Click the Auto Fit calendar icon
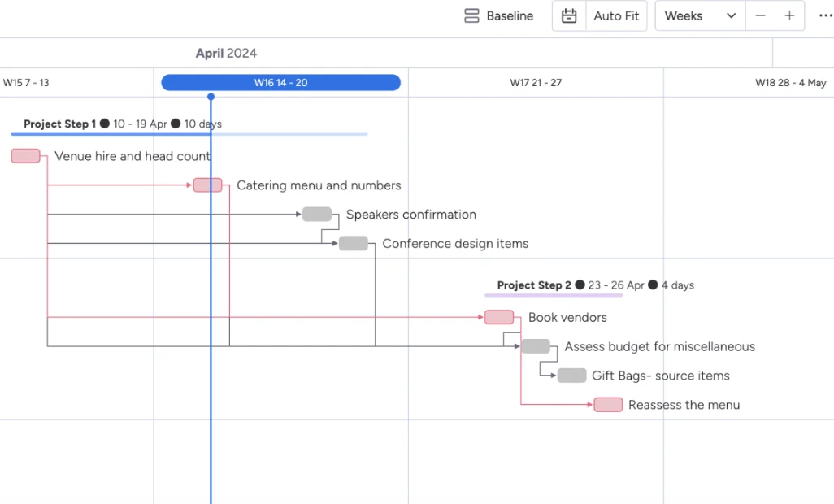Screen dimensions: 834x504 [x=568, y=15]
